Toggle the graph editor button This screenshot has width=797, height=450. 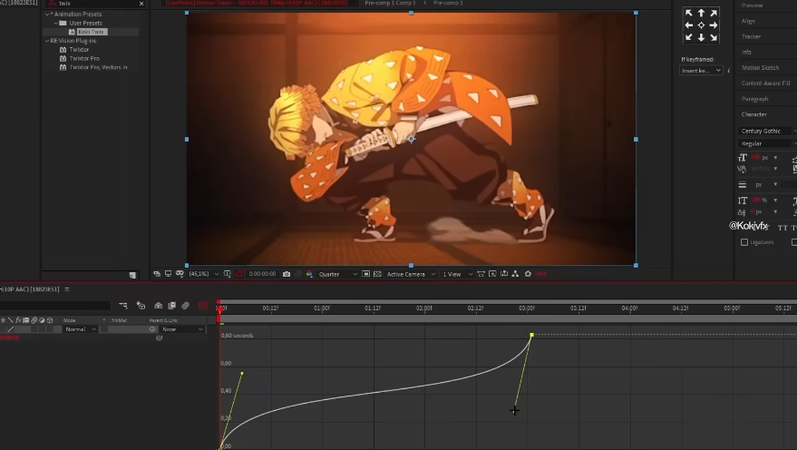tap(203, 306)
